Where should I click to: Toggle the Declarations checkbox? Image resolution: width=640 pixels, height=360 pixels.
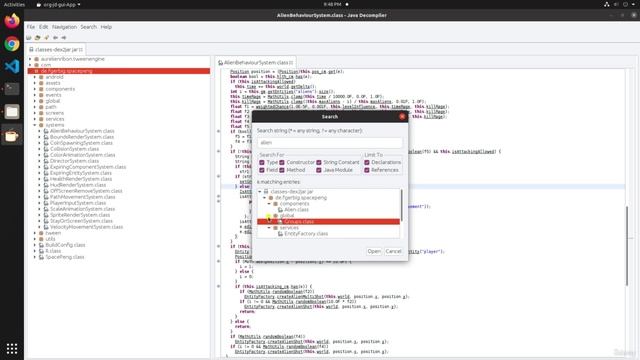coord(367,162)
